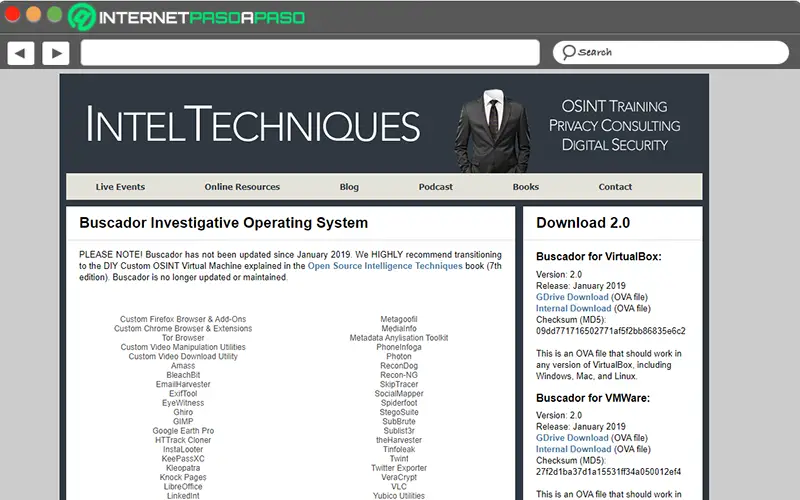Image resolution: width=800 pixels, height=500 pixels.
Task: Click the ReconDog list entry
Action: click(x=399, y=365)
